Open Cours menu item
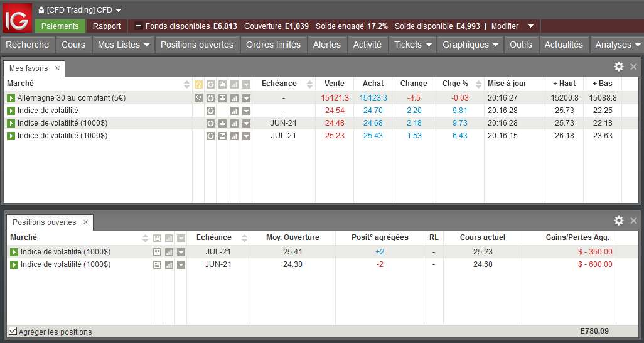 (x=73, y=45)
